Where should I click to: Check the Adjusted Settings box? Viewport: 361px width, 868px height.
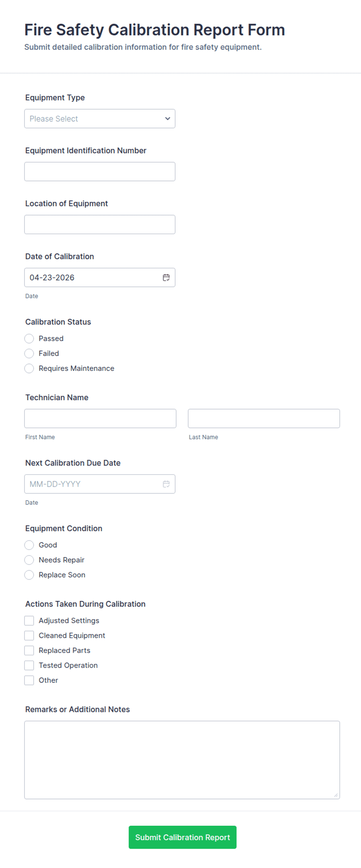click(x=29, y=621)
